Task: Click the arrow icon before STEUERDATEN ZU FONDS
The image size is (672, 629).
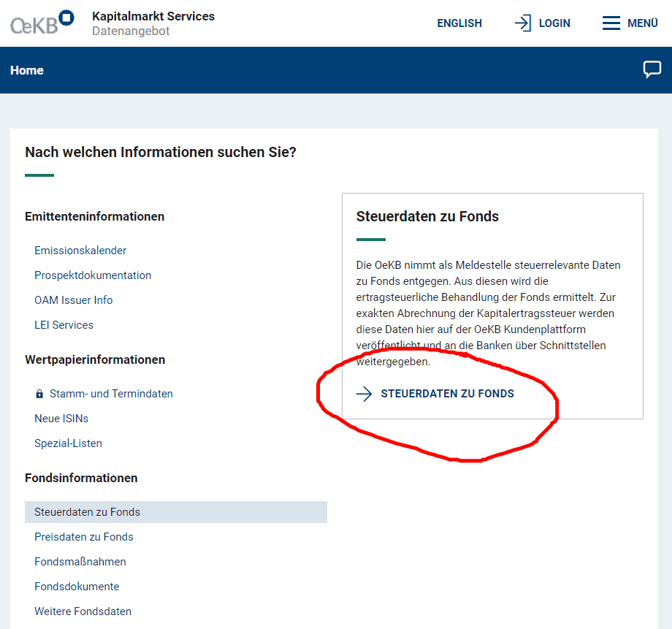Action: click(364, 394)
